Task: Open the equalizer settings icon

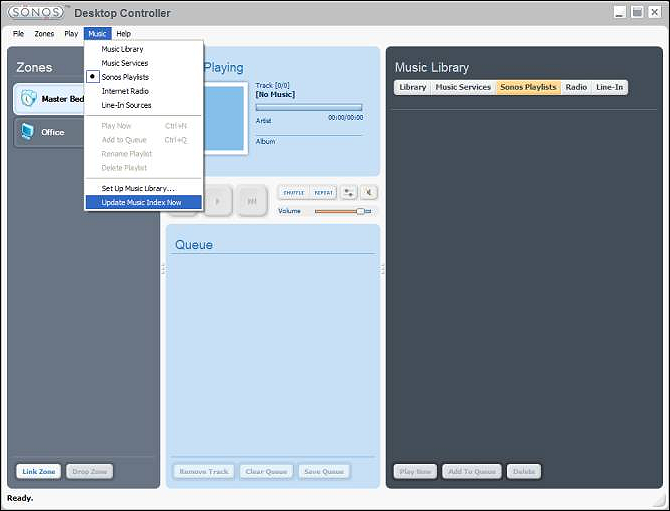Action: pos(349,193)
